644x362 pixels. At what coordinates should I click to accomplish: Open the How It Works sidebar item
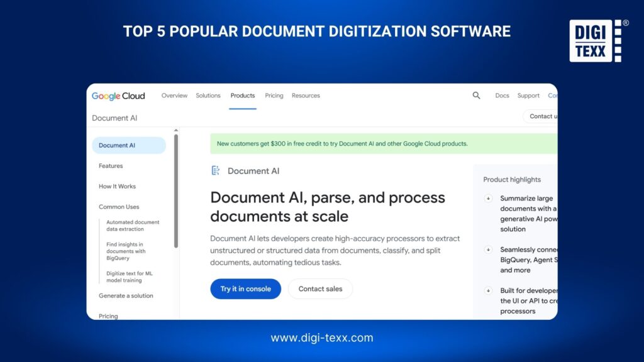(117, 186)
